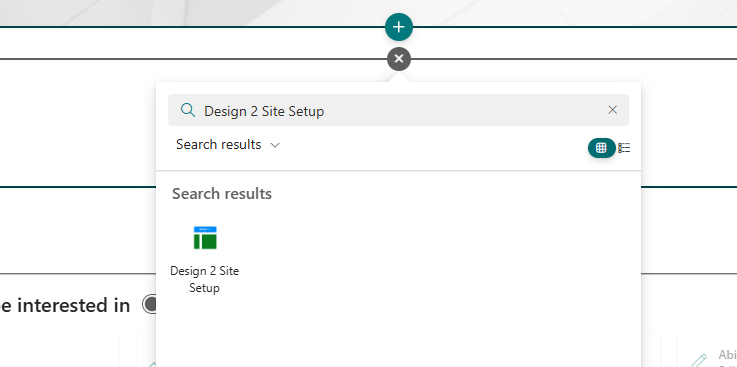This screenshot has height=367, width=737.
Task: Expand the chevron next to Search results
Action: tap(275, 145)
